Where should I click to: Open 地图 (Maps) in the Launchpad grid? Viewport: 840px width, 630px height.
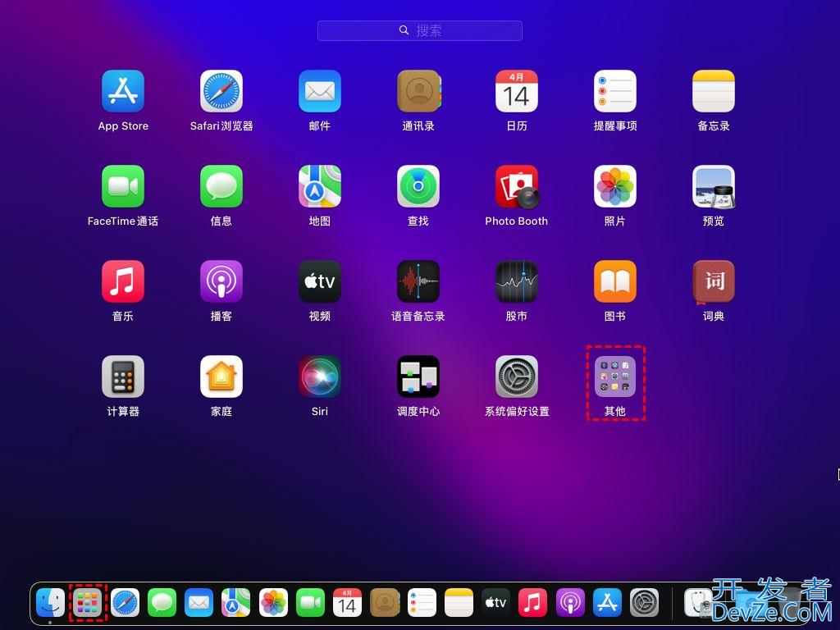(x=320, y=186)
